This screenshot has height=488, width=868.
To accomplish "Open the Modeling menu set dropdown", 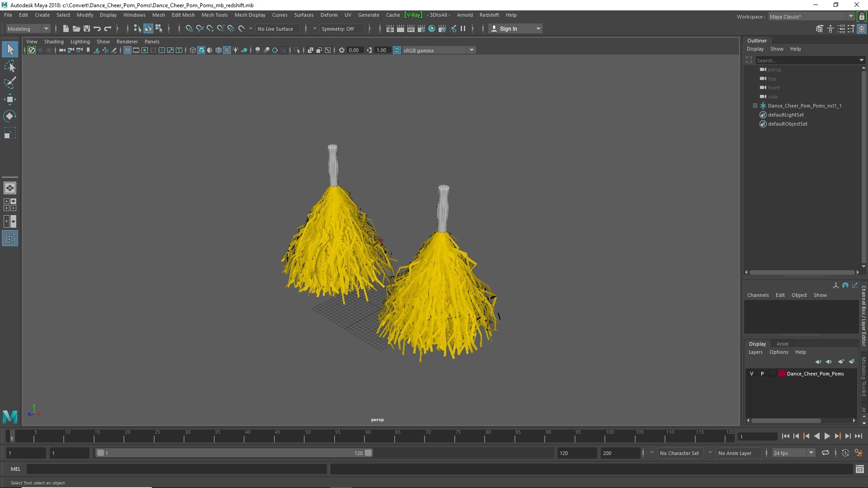I will coord(28,28).
